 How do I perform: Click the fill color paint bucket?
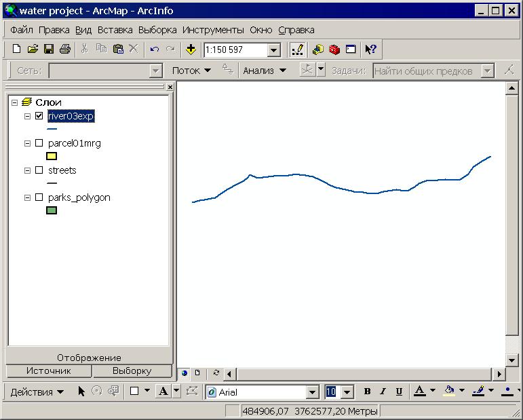click(449, 391)
